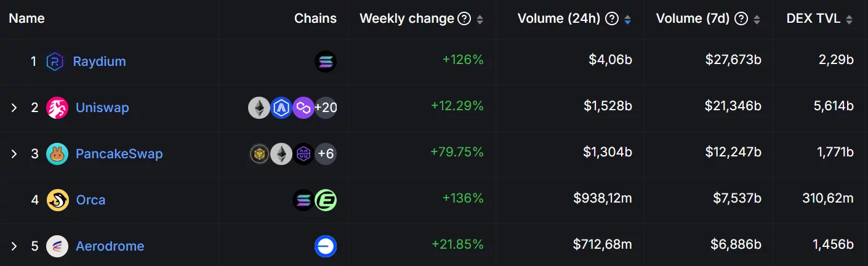The image size is (868, 266).
Task: Expand the Uniswap row
Action: coord(14,108)
